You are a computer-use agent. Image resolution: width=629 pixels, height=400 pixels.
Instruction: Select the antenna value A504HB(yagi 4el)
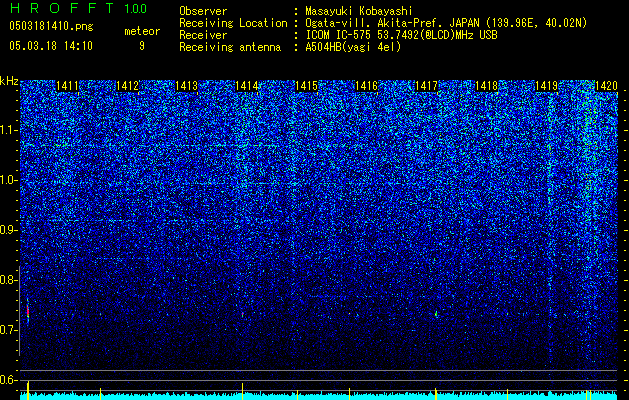click(x=353, y=47)
